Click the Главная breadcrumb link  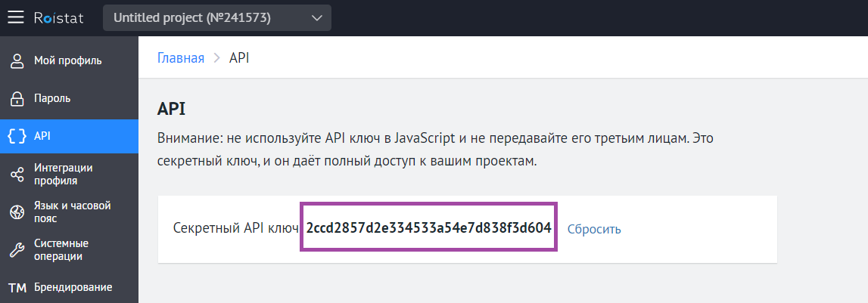pyautogui.click(x=181, y=58)
